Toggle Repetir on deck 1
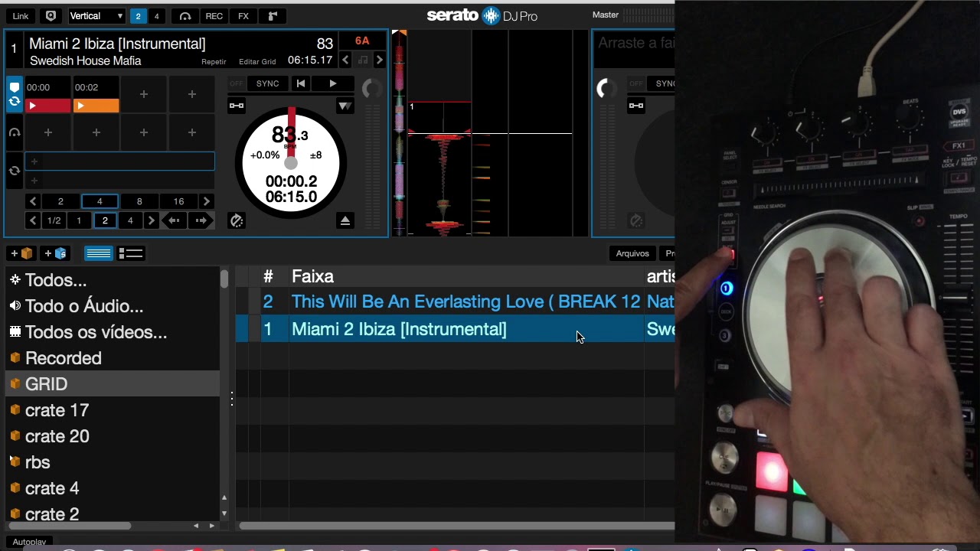 coord(214,62)
